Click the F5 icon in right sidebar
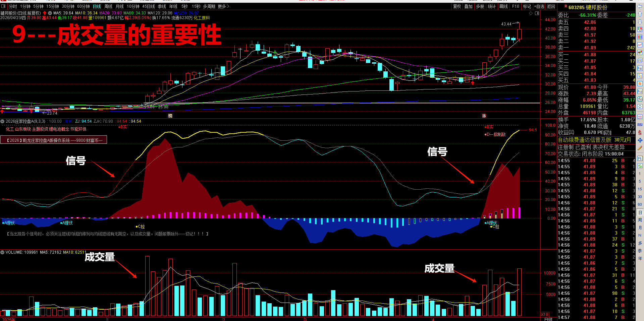Image resolution: width=644 pixels, height=321 pixels. tap(640, 158)
